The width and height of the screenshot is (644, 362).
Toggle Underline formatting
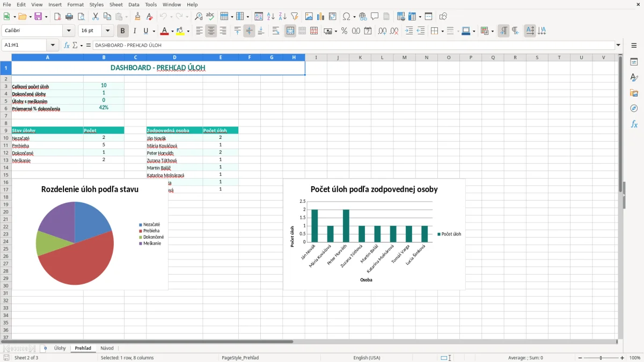coord(145,31)
